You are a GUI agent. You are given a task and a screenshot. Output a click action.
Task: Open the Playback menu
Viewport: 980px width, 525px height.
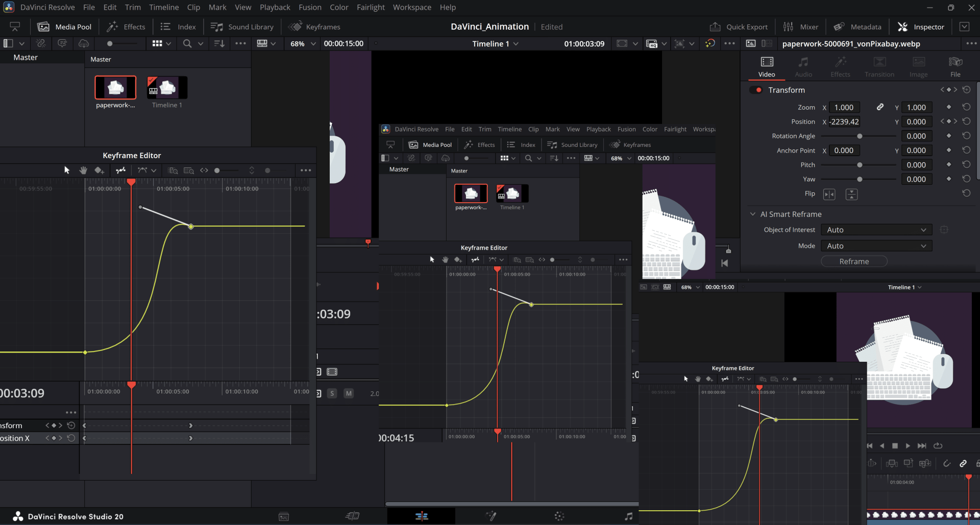[x=275, y=7]
